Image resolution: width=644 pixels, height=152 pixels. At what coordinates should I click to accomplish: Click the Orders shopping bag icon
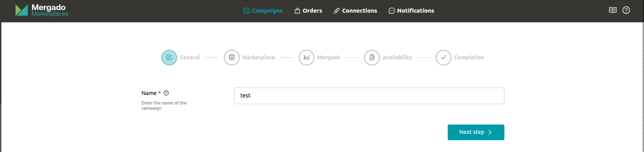pos(297,11)
